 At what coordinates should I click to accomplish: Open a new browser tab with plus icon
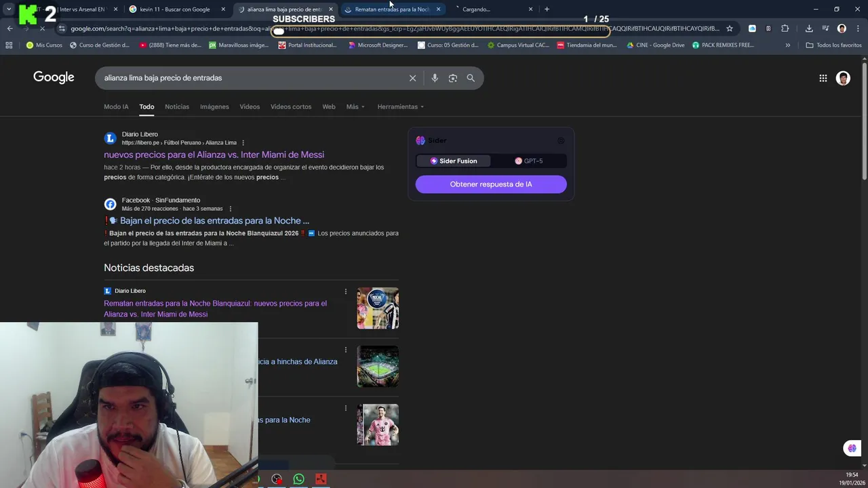coord(547,9)
